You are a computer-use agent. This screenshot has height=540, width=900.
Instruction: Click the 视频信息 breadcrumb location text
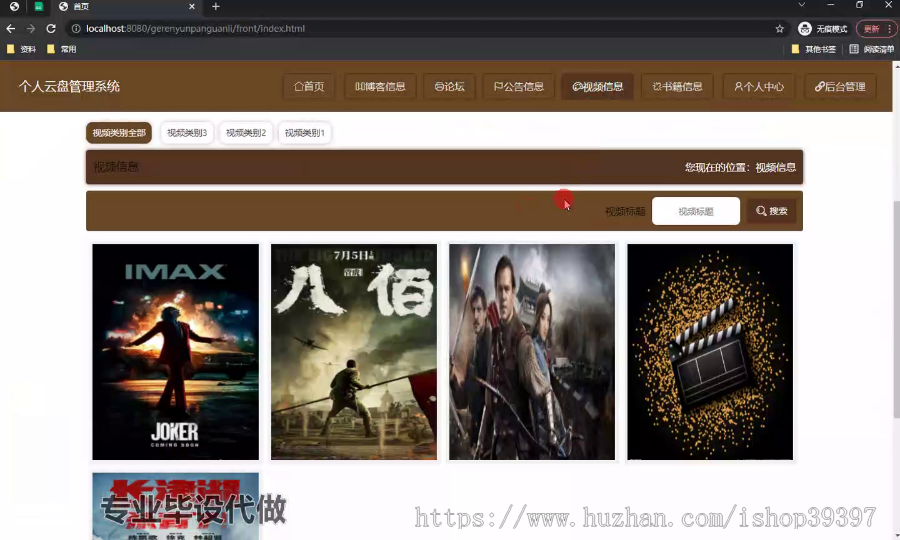[775, 168]
